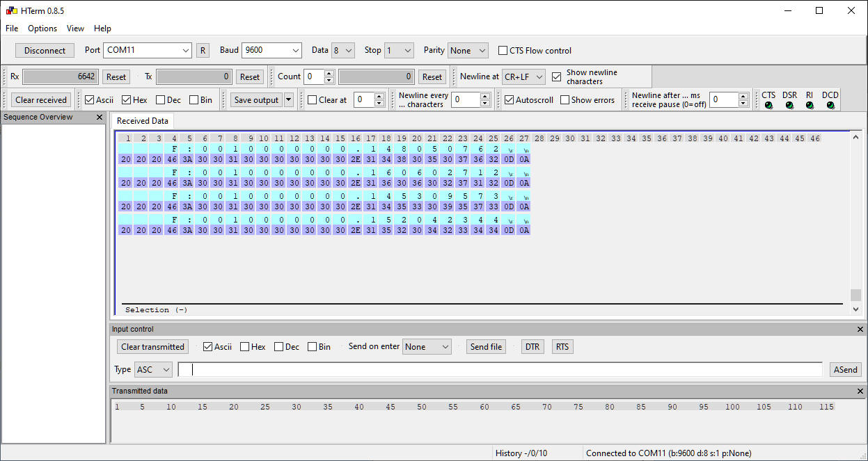The width and height of the screenshot is (868, 461).
Task: Open the Data bits dropdown
Action: point(343,50)
